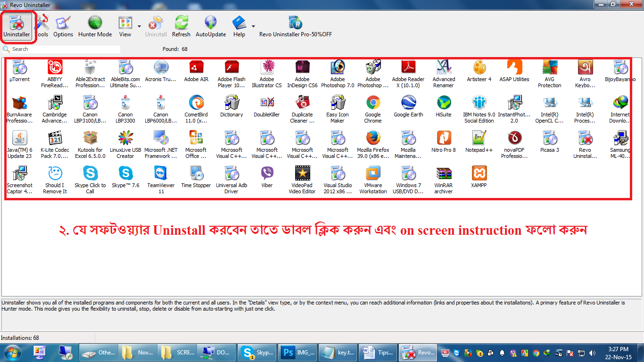Open AutoUpdate from the toolbar
This screenshot has width=644, height=362.
tap(211, 26)
